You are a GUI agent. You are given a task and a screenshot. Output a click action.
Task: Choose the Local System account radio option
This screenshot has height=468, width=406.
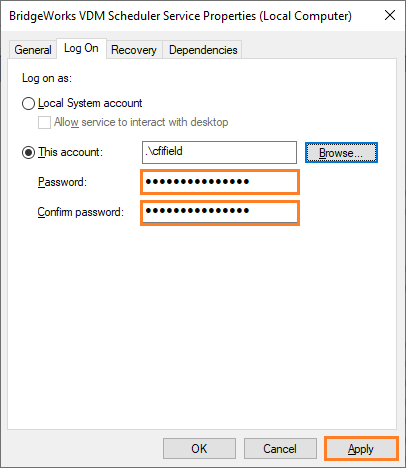[x=28, y=103]
